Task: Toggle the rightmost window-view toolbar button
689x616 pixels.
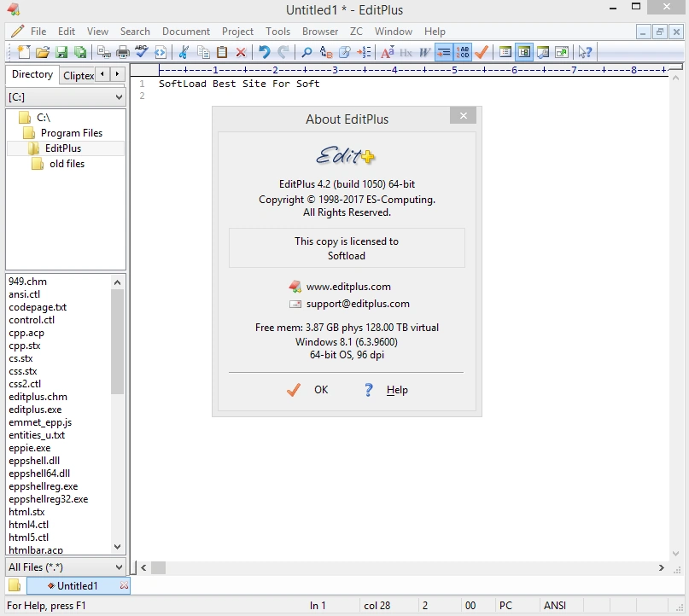Action: (x=562, y=52)
